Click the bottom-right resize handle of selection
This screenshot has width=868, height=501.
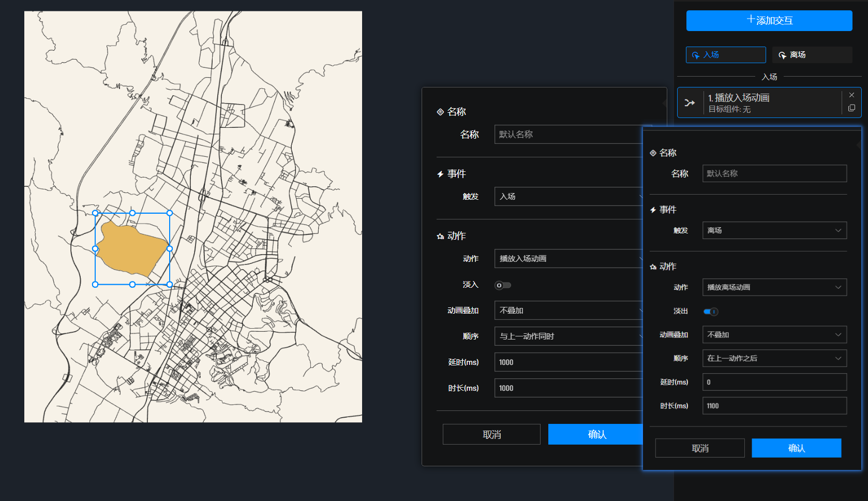(x=170, y=284)
